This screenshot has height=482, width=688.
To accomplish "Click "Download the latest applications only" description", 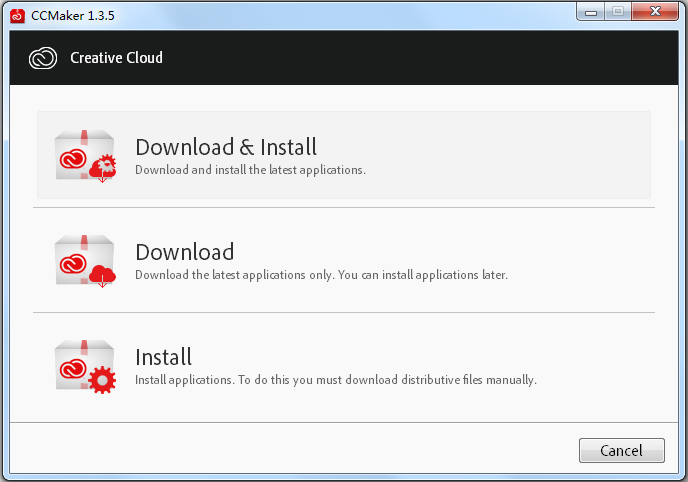I will tap(321, 275).
